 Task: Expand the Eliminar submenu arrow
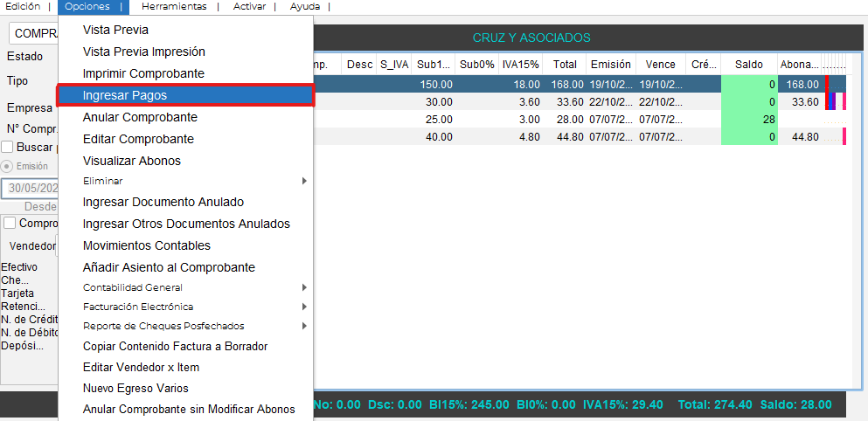(x=304, y=181)
